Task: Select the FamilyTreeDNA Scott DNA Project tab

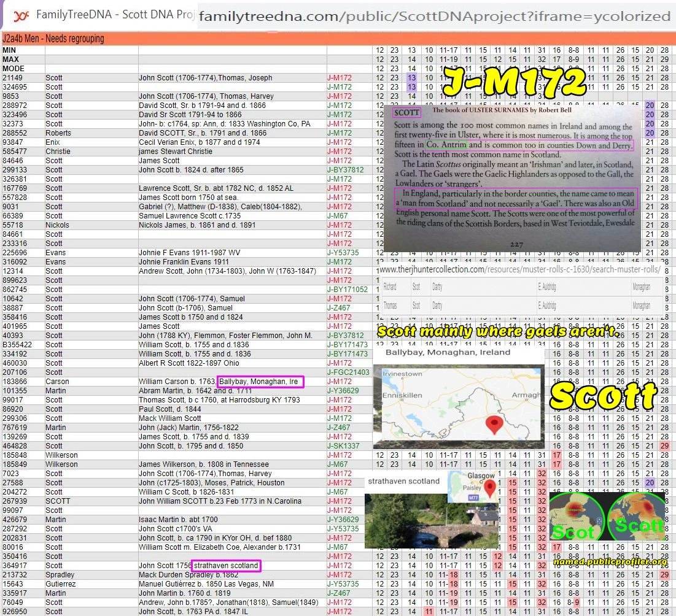Action: point(98,14)
